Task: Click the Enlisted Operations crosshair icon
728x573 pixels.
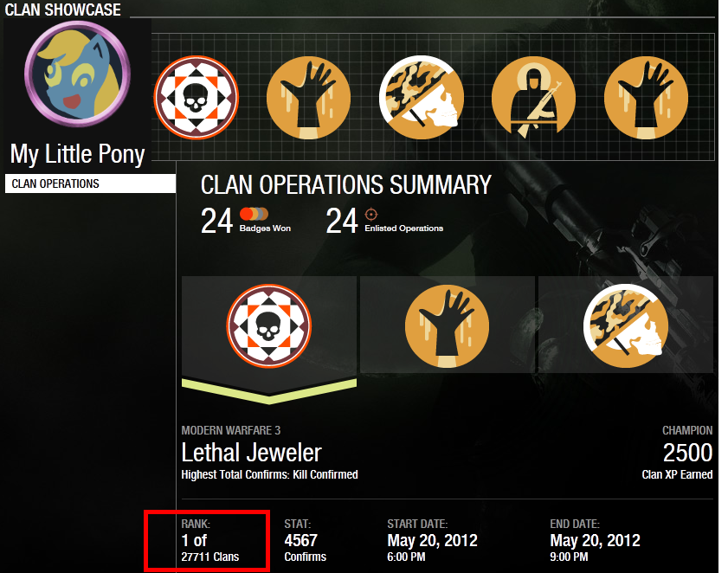Action: pyautogui.click(x=371, y=214)
